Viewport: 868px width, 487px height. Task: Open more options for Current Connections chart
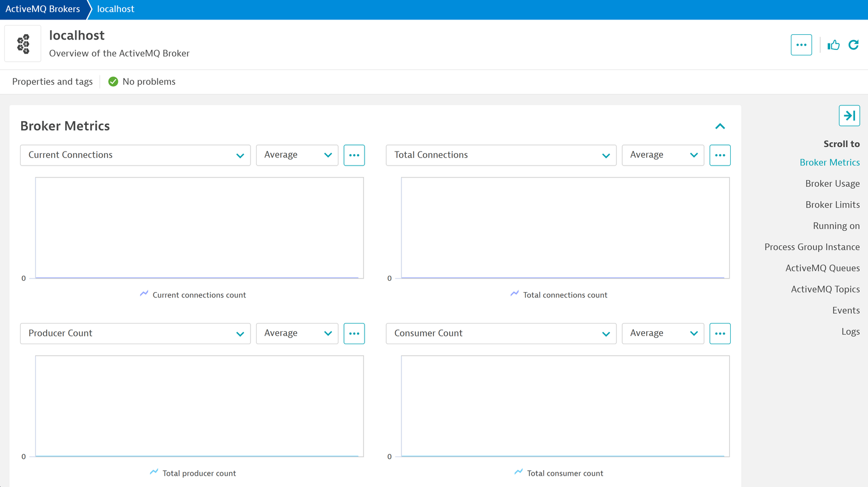[x=354, y=155]
